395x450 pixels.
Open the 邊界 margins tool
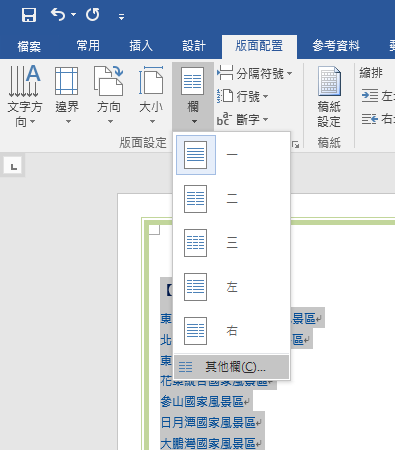[x=67, y=96]
